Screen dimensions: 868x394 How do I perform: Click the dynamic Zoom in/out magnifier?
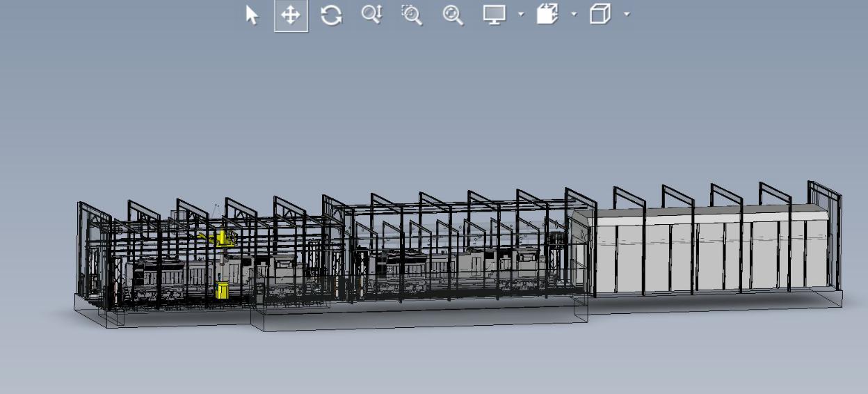tap(371, 15)
